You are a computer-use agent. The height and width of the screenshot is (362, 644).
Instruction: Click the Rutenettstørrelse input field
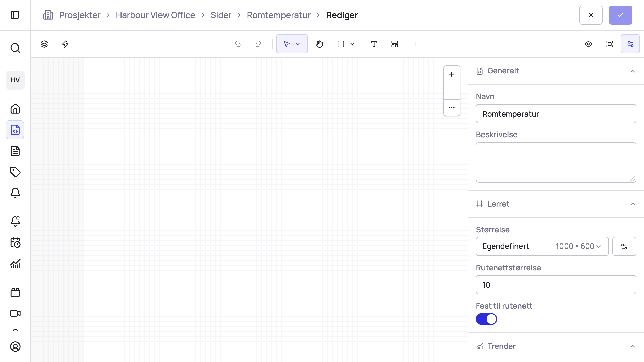[x=556, y=285]
